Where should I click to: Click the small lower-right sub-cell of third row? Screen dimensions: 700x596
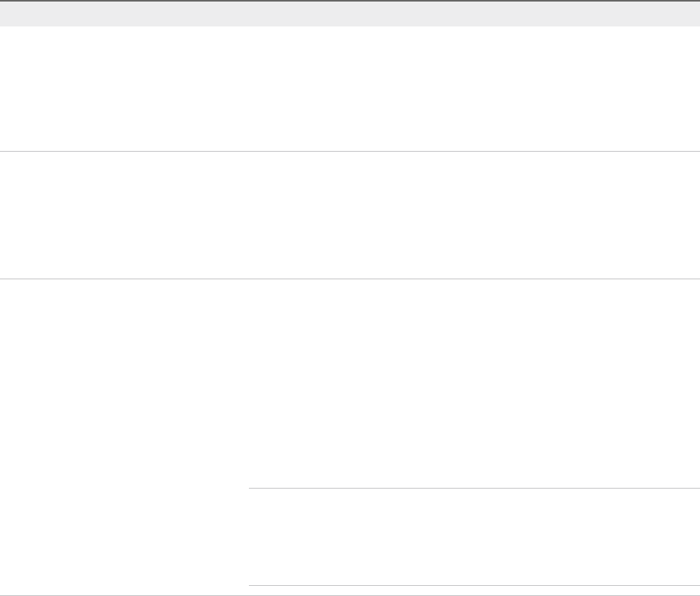[473, 537]
